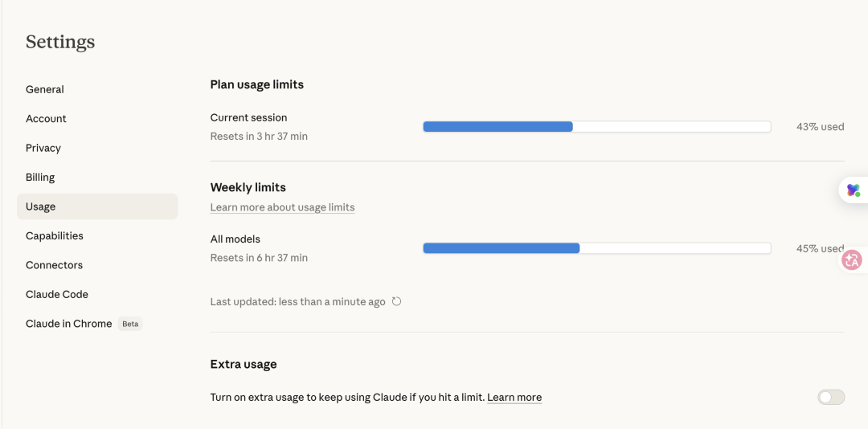Click the All models weekly progress bar
This screenshot has width=868, height=429.
point(596,249)
